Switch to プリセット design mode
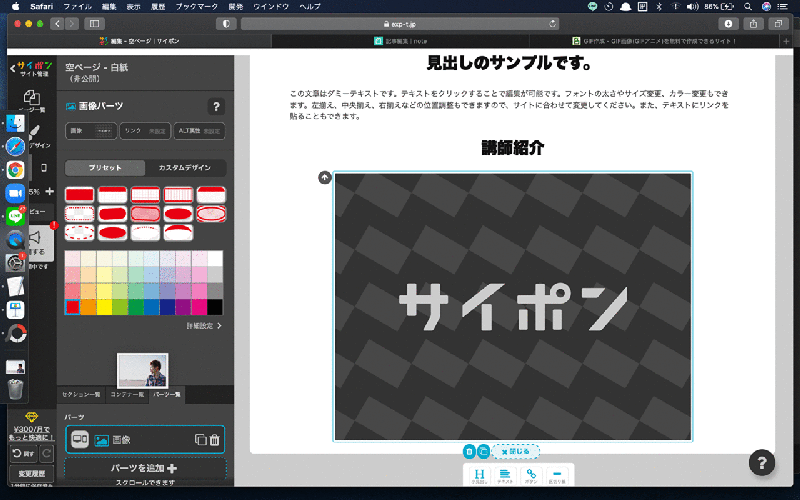The width and height of the screenshot is (800, 500). [x=105, y=168]
